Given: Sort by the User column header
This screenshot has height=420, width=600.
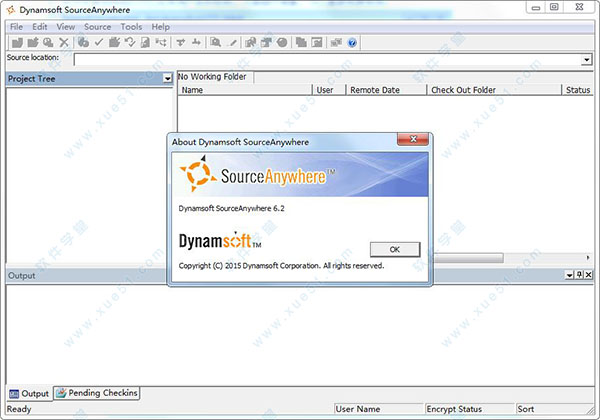Looking at the screenshot, I should click(x=329, y=90).
